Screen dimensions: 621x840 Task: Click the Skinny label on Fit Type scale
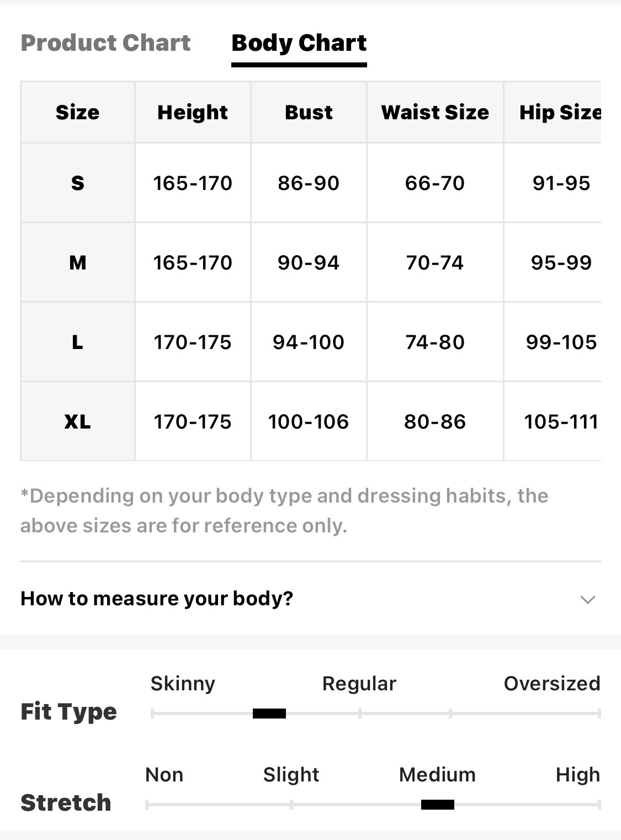[x=183, y=684]
